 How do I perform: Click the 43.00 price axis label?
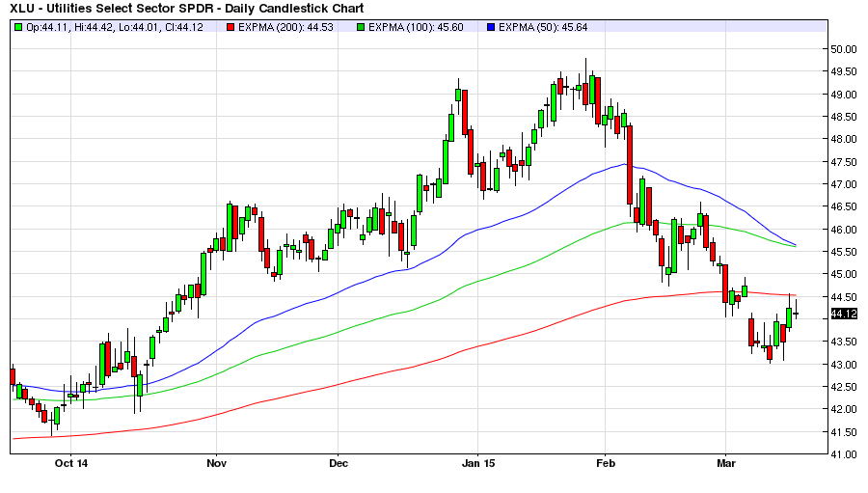point(844,365)
